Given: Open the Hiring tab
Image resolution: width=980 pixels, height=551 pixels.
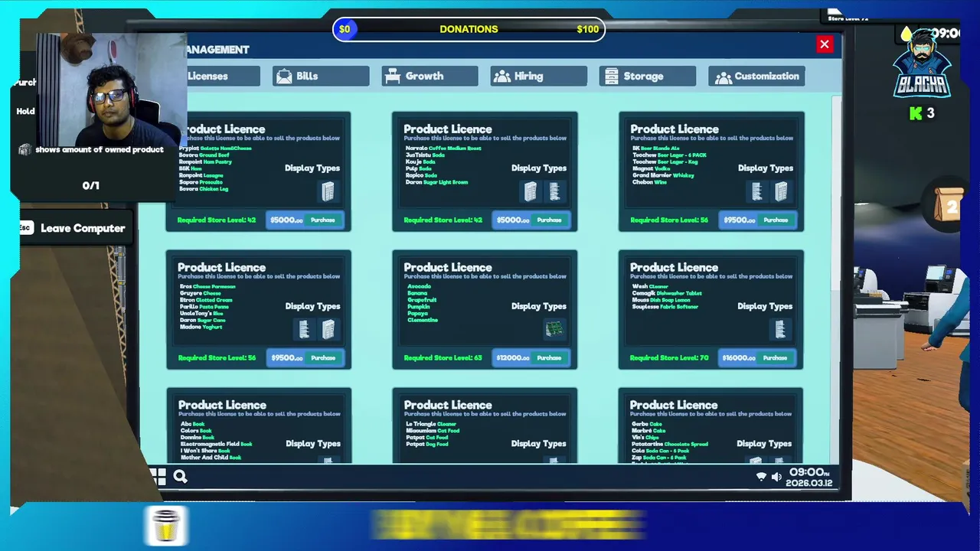Looking at the screenshot, I should (x=539, y=77).
